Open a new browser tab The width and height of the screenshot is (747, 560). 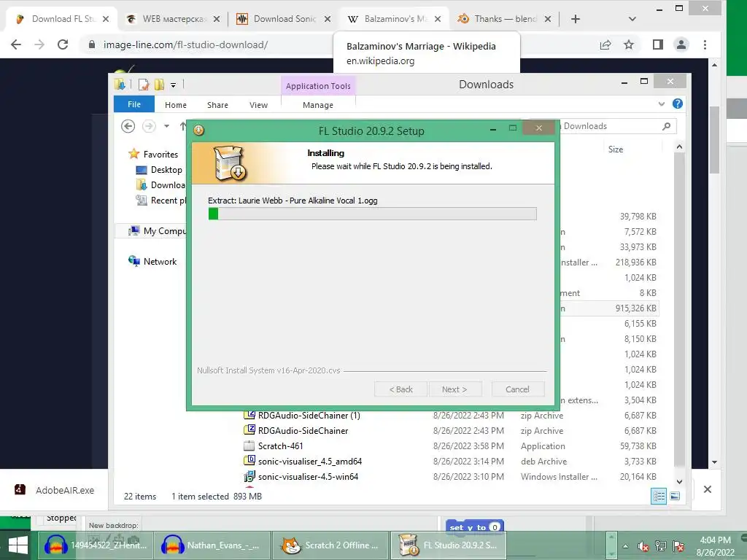576,19
